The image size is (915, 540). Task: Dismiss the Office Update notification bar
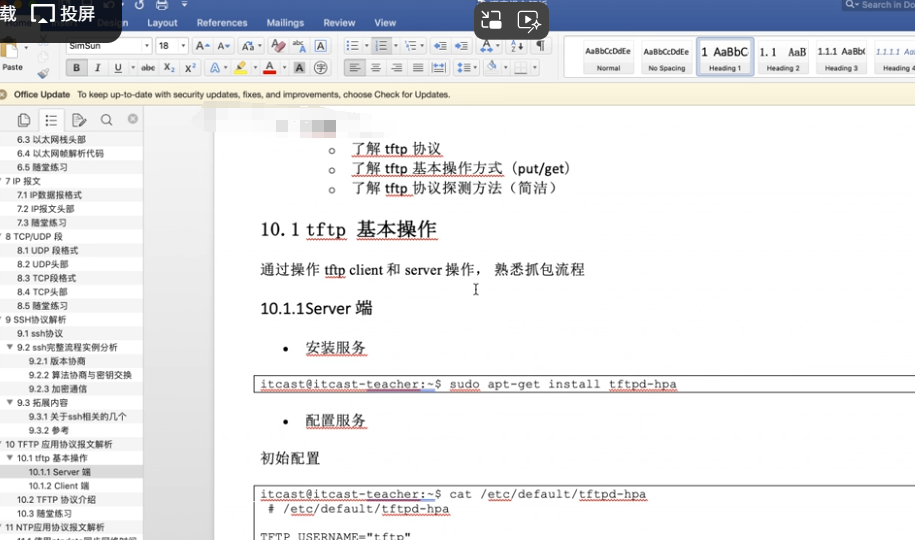pos(5,95)
